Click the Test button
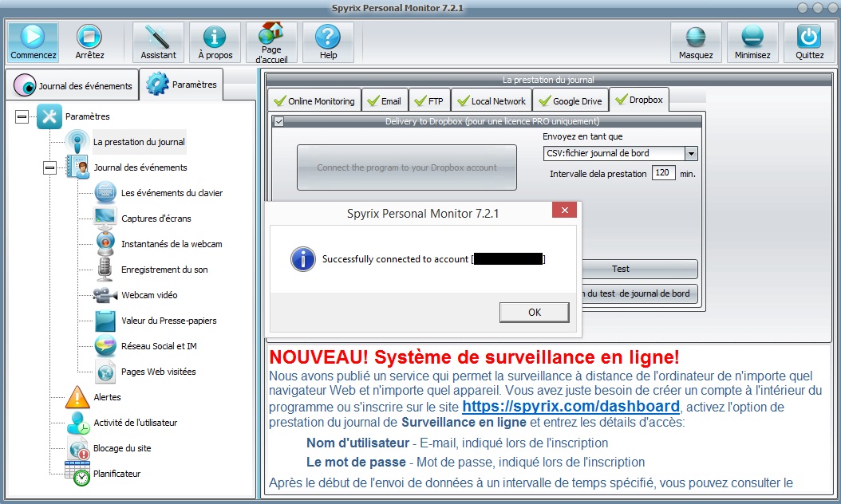 click(x=639, y=269)
